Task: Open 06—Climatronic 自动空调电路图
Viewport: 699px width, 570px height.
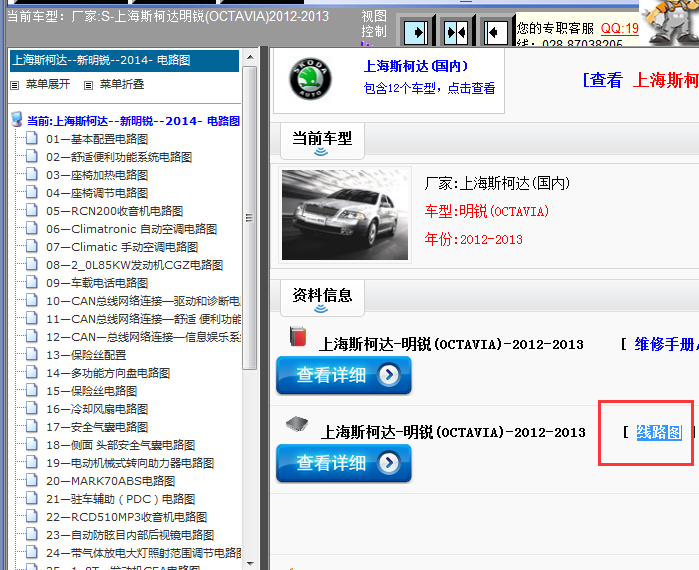Action: pos(132,229)
